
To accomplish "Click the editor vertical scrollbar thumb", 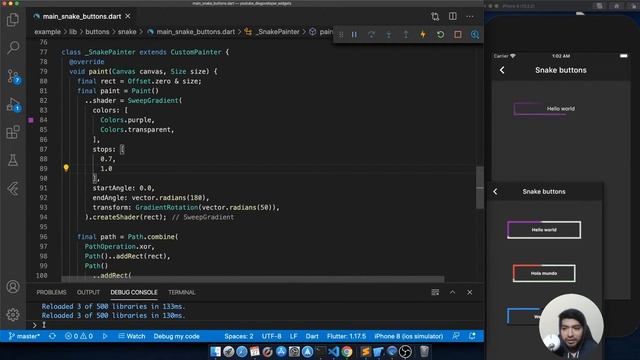I will point(480,187).
